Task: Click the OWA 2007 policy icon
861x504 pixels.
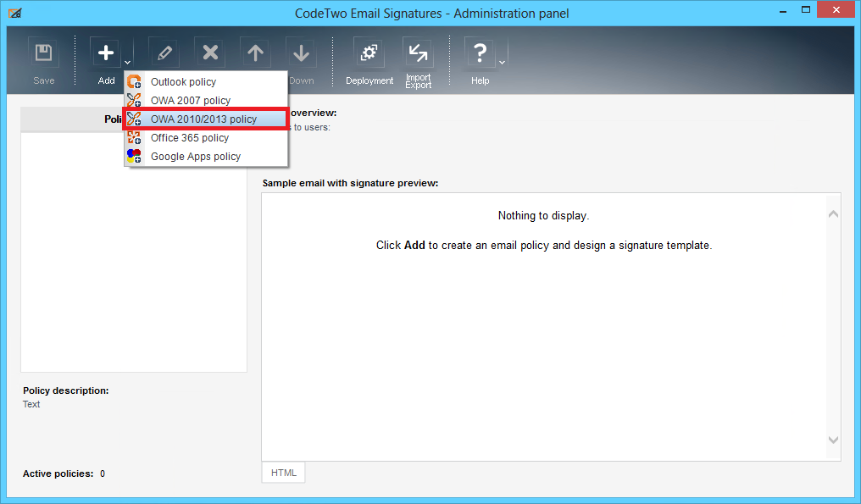Action: pyautogui.click(x=134, y=101)
